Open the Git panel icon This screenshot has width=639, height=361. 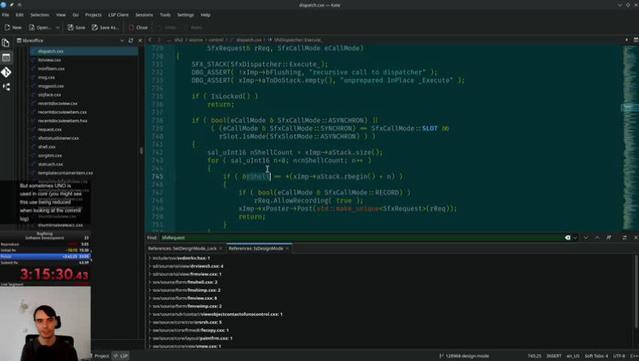point(6,72)
